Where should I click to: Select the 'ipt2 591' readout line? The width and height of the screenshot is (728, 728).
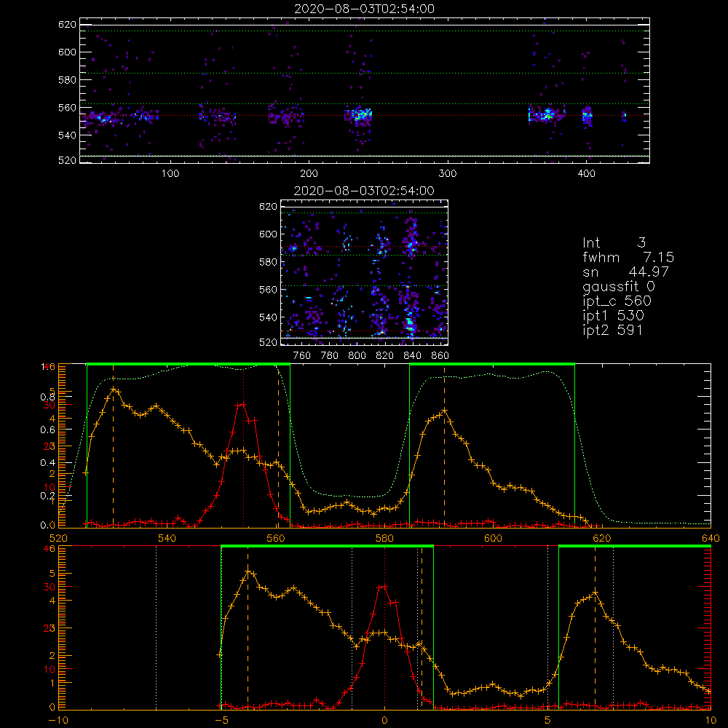[x=612, y=330]
